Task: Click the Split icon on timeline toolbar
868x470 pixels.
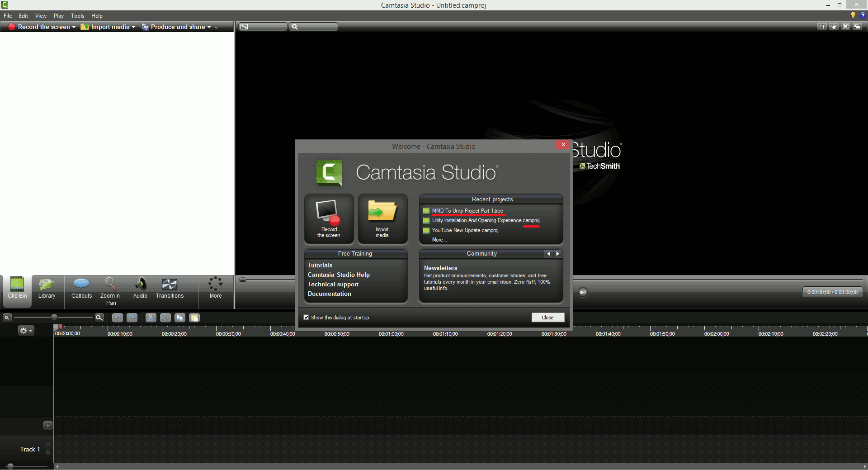Action: 165,318
